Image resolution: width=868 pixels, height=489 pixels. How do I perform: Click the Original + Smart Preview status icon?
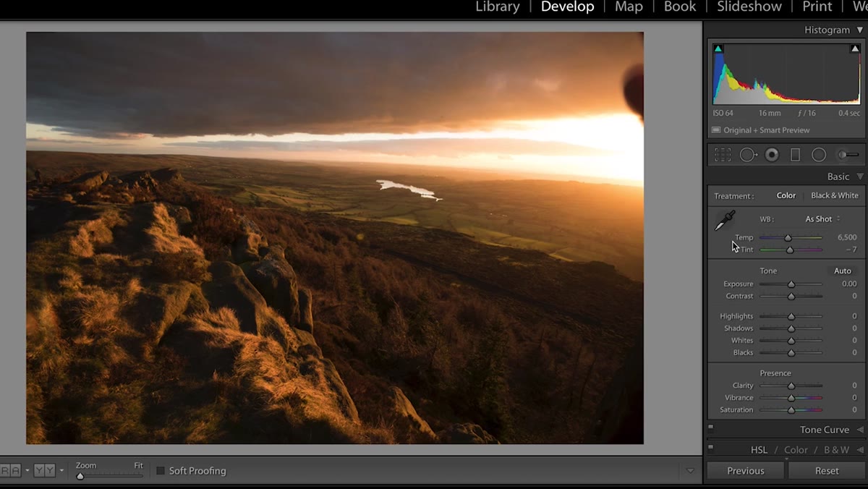click(716, 130)
